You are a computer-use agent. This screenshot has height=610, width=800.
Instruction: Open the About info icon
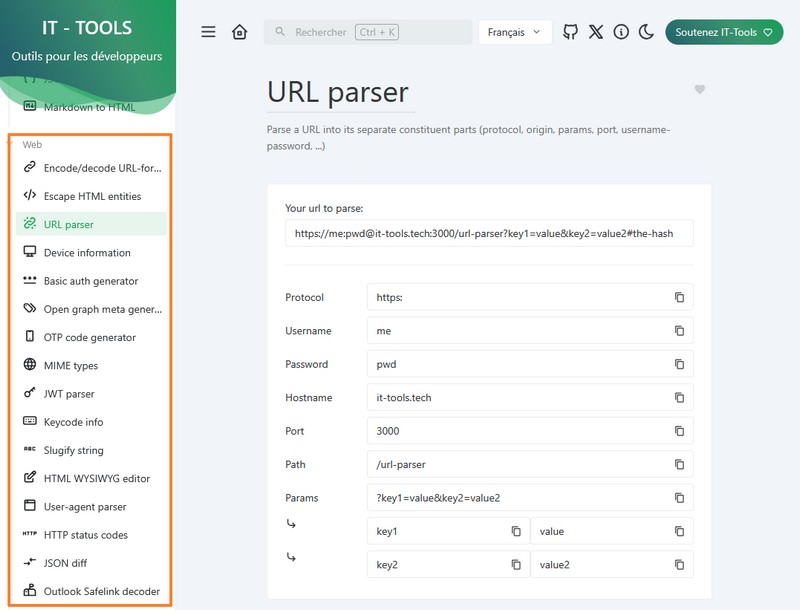pos(621,32)
